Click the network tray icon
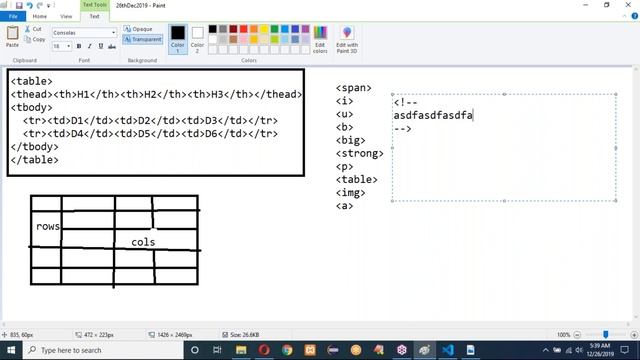 click(x=569, y=350)
